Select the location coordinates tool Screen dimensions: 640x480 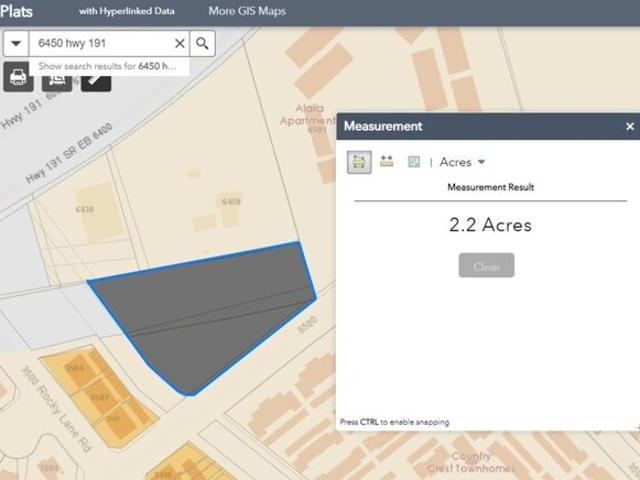(x=413, y=162)
